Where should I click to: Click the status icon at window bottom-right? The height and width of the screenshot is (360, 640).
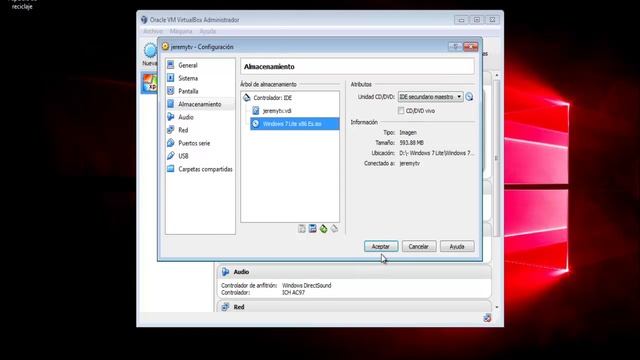coord(487,318)
